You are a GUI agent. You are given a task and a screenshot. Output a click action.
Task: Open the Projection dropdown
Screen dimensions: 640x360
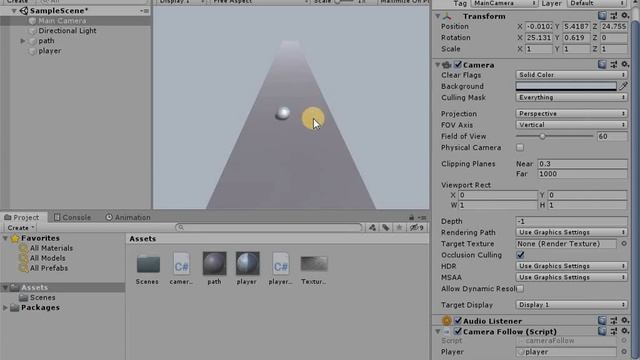571,113
